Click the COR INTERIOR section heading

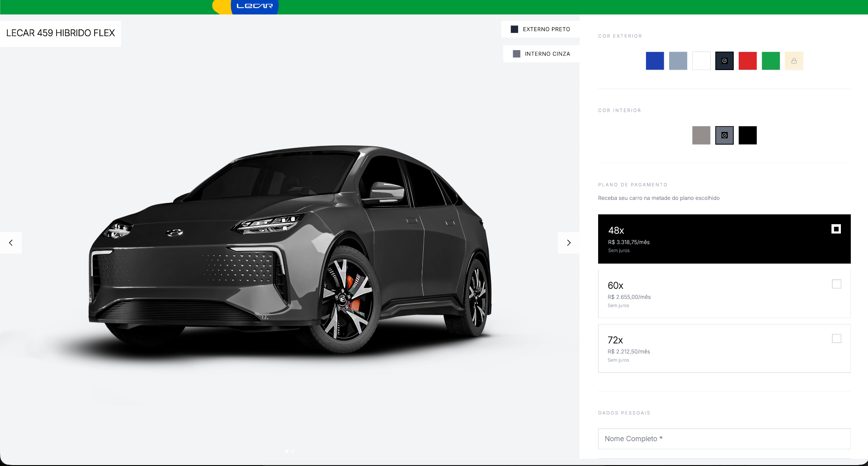pyautogui.click(x=619, y=110)
